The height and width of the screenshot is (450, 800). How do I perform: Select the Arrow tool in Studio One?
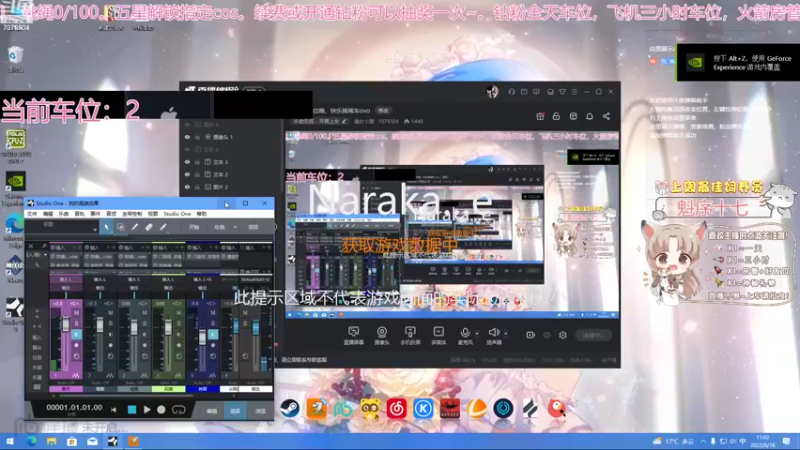point(106,227)
